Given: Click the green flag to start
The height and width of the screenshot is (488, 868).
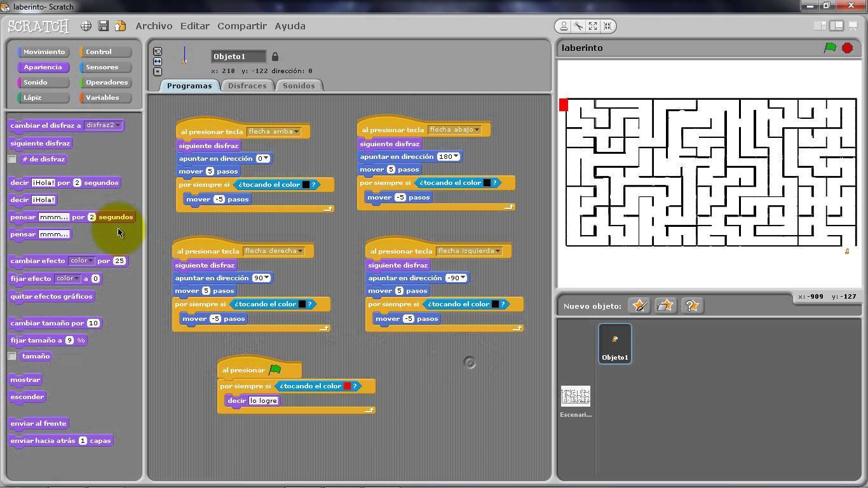Looking at the screenshot, I should pos(830,48).
